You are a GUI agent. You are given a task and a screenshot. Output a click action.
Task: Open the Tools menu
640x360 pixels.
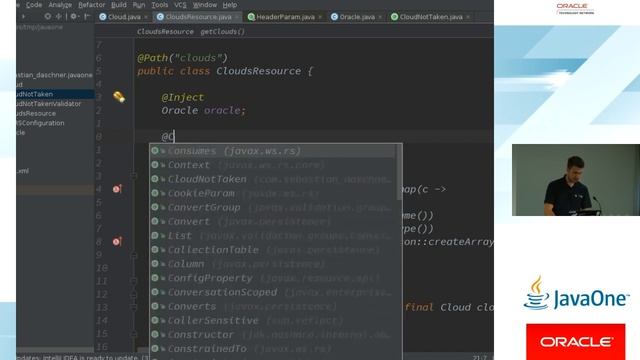click(160, 5)
